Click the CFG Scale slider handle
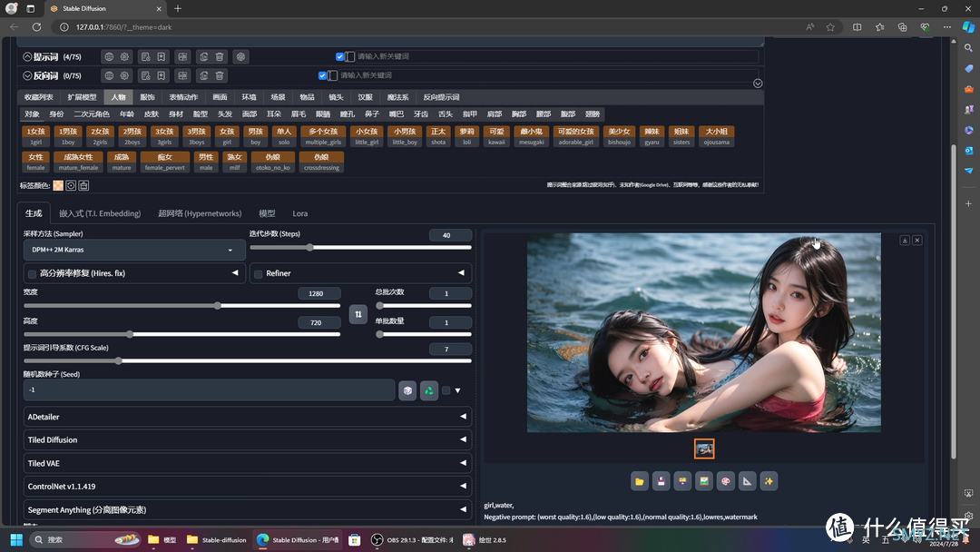Viewport: 980px width, 552px height. [x=119, y=361]
